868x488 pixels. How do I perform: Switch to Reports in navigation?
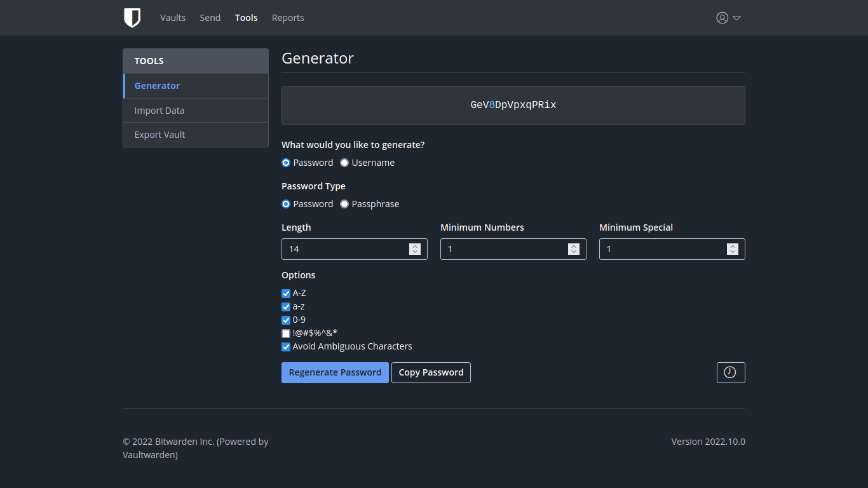288,18
